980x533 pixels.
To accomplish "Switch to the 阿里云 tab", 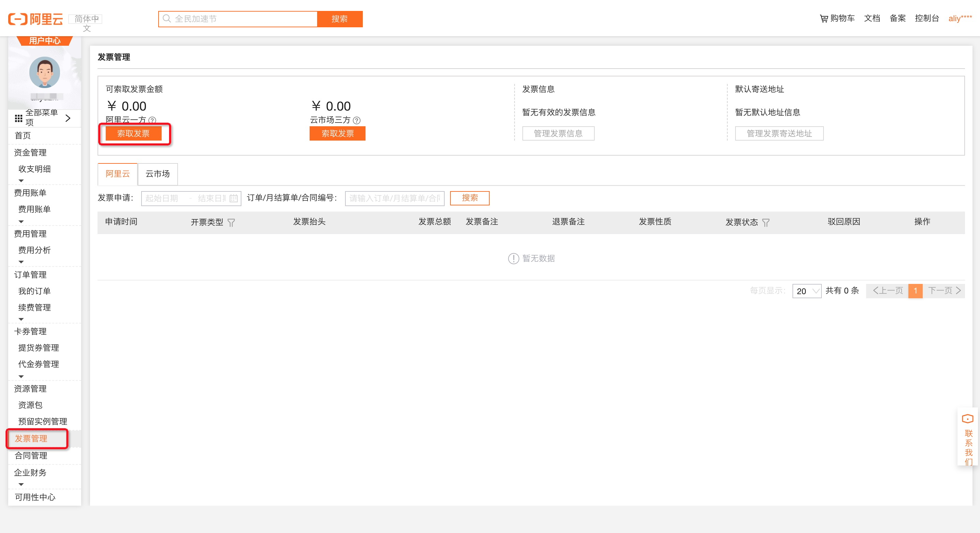I will click(118, 174).
